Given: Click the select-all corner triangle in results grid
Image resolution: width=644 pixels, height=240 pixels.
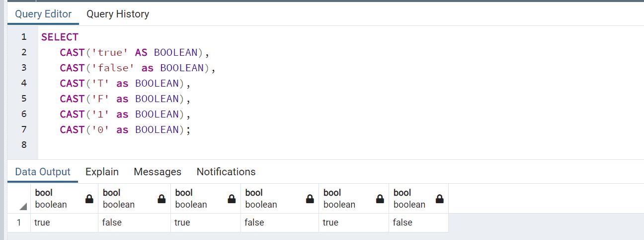Looking at the screenshot, I should pos(23,206).
